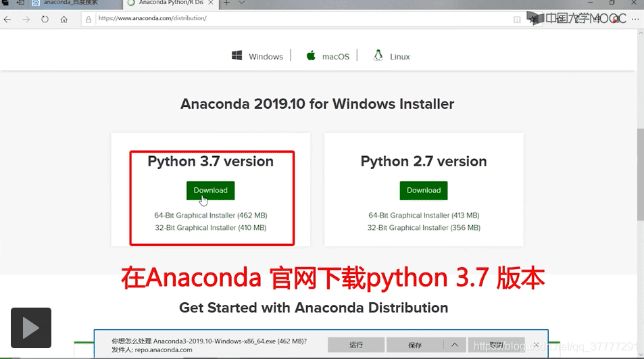
Task: Click the padlock icon in address bar
Action: pyautogui.click(x=89, y=20)
